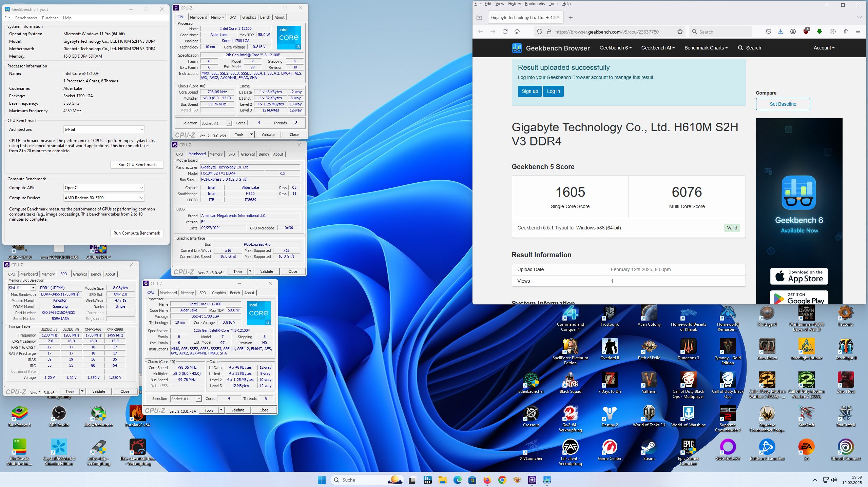Open the Benchmarks menu in Geekbench 5
868x487 pixels.
[x=26, y=18]
